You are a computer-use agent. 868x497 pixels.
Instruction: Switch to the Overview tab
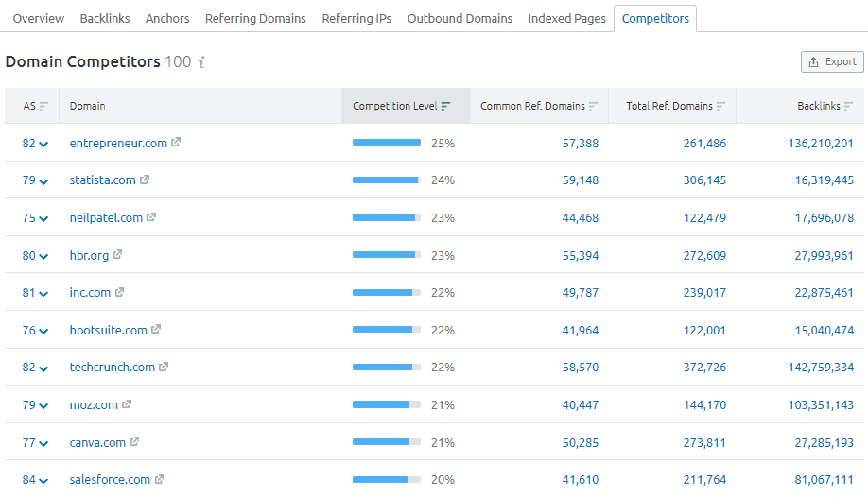pos(39,18)
